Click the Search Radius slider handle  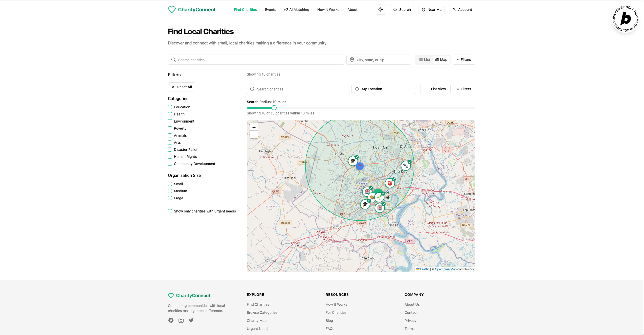coord(274,108)
